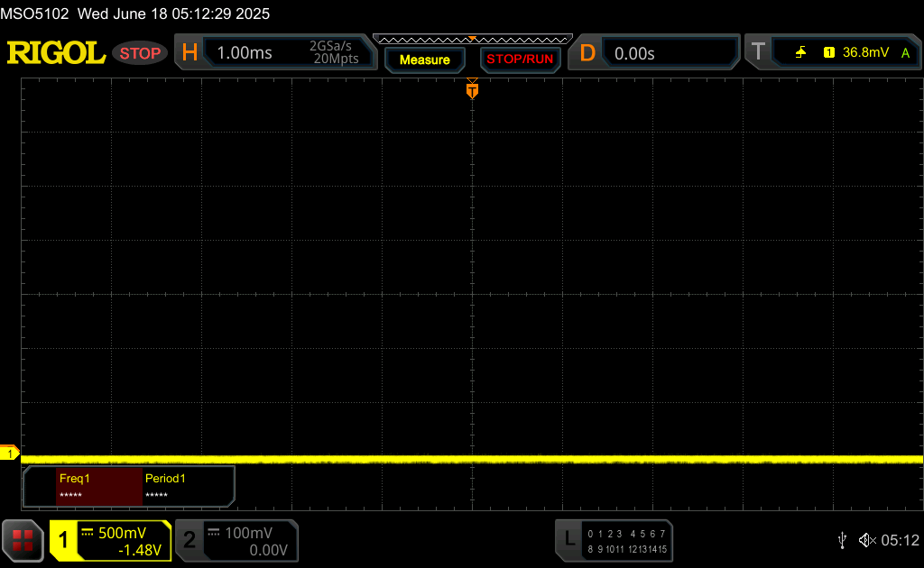Open the red function navigation grid icon
The width and height of the screenshot is (924, 568).
click(x=23, y=540)
